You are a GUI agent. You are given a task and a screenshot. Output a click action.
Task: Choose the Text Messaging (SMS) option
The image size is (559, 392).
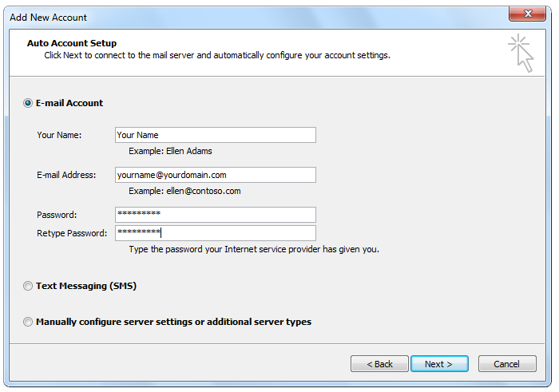(x=28, y=286)
